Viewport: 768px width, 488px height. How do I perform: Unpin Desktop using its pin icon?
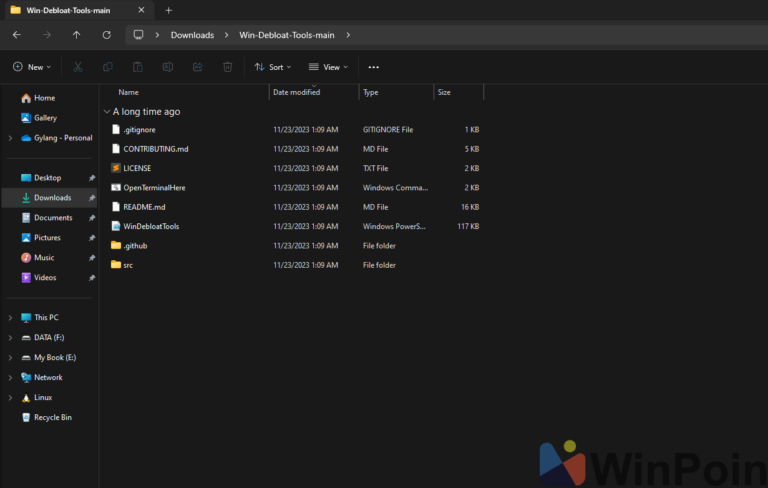point(92,178)
